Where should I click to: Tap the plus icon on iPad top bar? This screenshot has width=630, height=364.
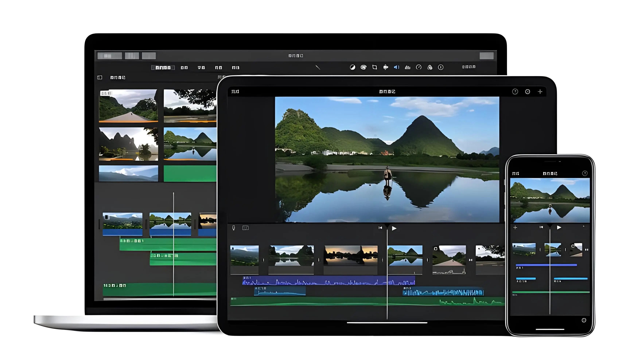pyautogui.click(x=540, y=92)
